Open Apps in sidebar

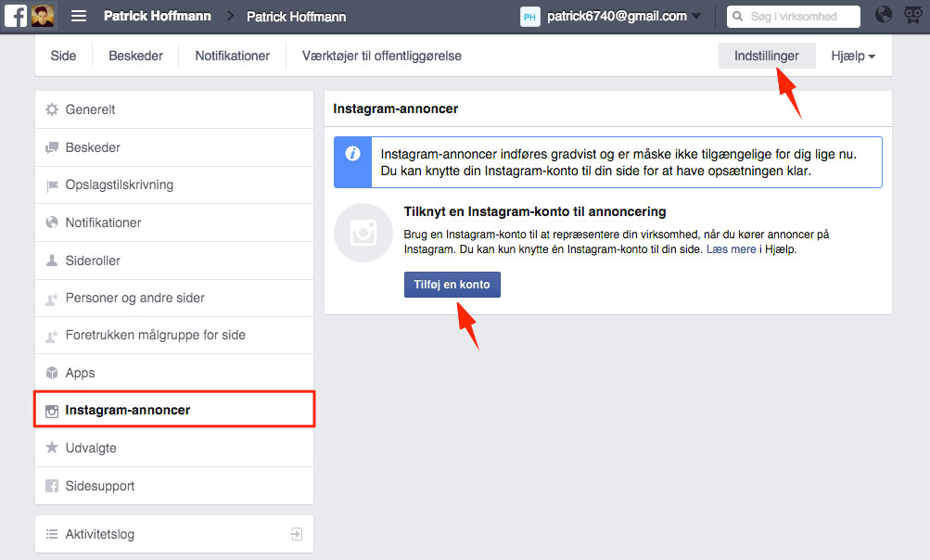click(173, 373)
